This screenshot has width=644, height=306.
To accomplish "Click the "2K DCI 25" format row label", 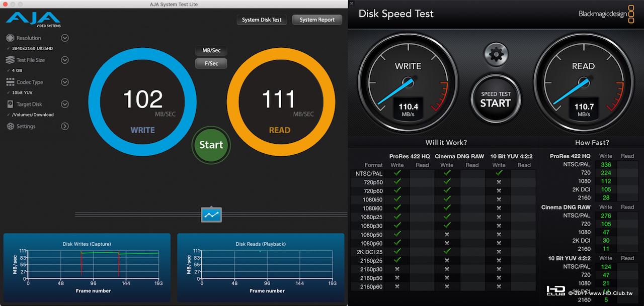I will 370,252.
